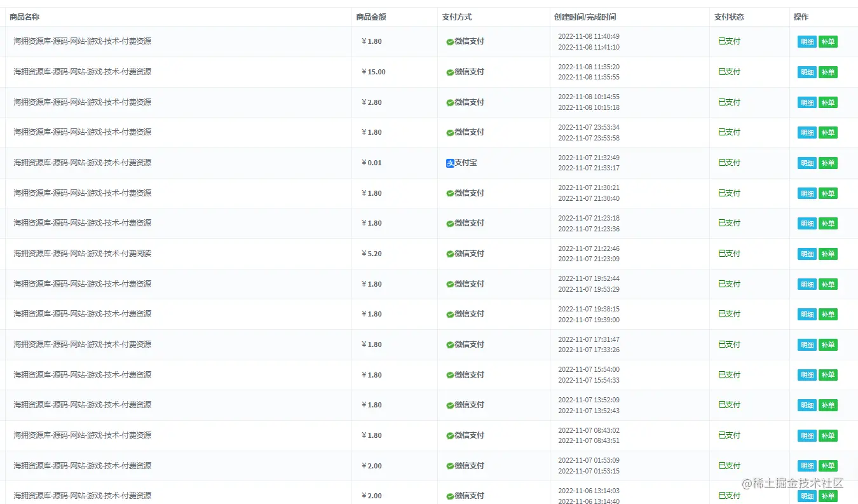Viewport: 858px width, 504px height.
Task: Open 明细 for order created 2022-11-07 01:53:09
Action: pyautogui.click(x=807, y=467)
